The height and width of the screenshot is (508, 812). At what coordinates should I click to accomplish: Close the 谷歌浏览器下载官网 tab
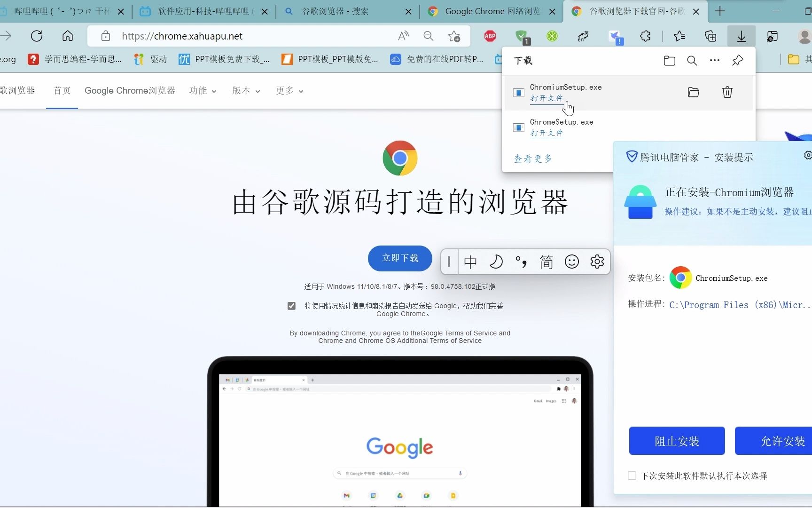pos(696,12)
